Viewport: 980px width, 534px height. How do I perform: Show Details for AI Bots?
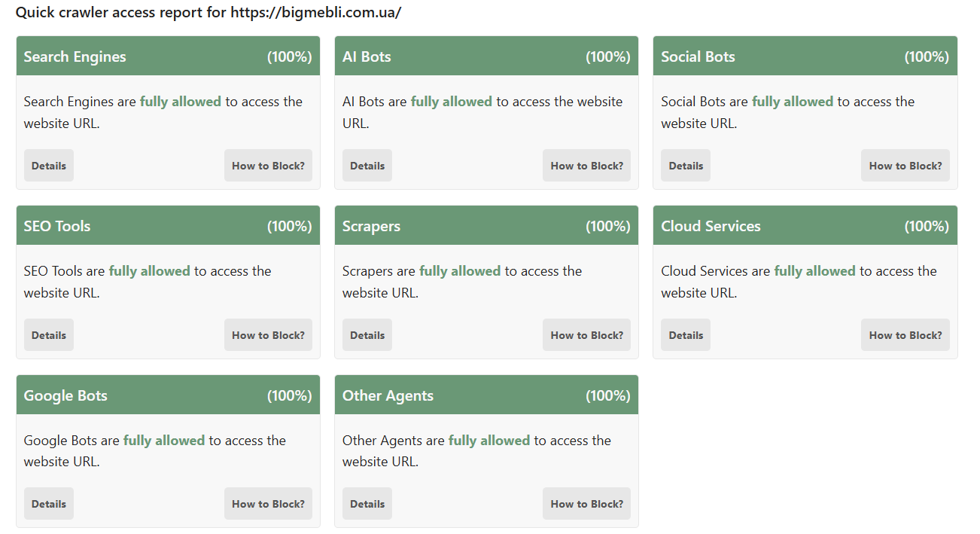367,166
